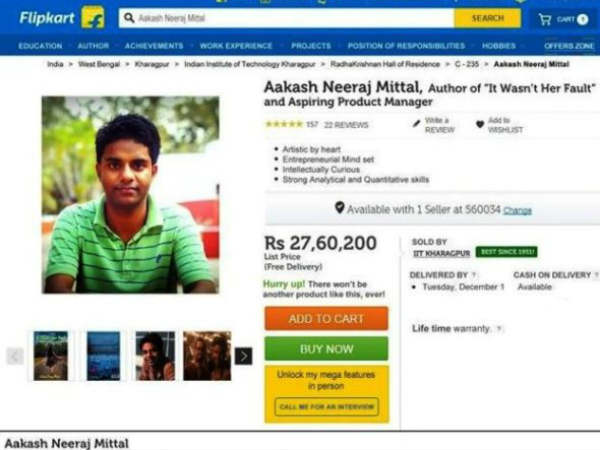Click help icon beside Delivered By
The height and width of the screenshot is (450, 600).
(x=474, y=275)
